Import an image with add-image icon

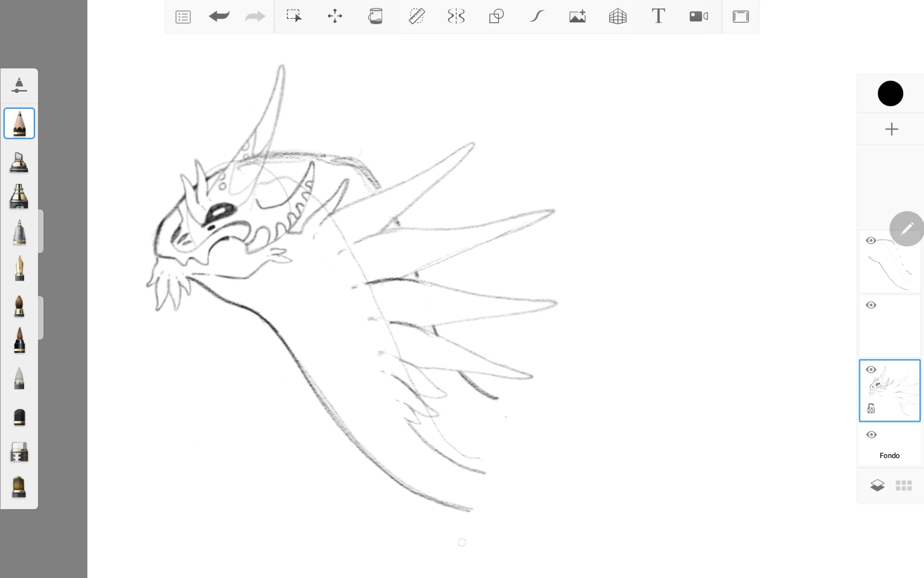[x=577, y=16]
